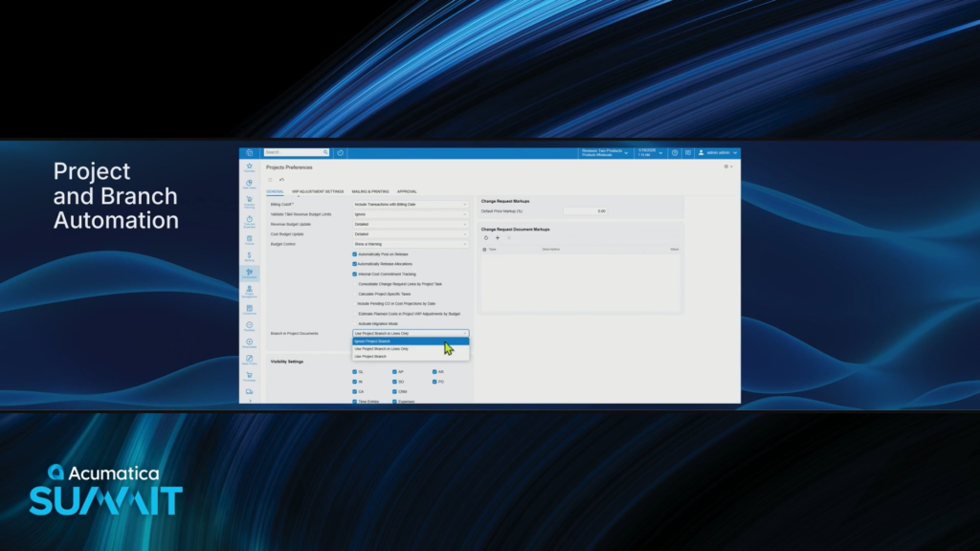This screenshot has width=980, height=551.
Task: Open the Time and Expenses workspace
Action: (249, 220)
